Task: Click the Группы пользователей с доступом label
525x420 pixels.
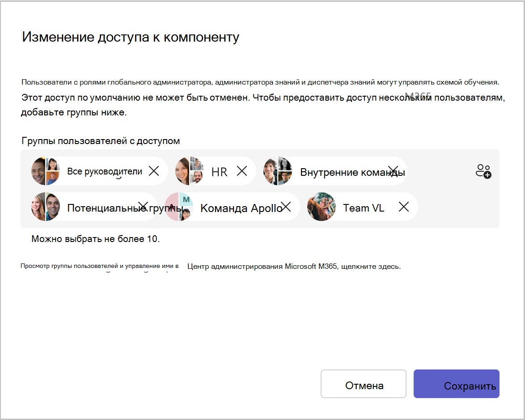Action: pyautogui.click(x=101, y=141)
